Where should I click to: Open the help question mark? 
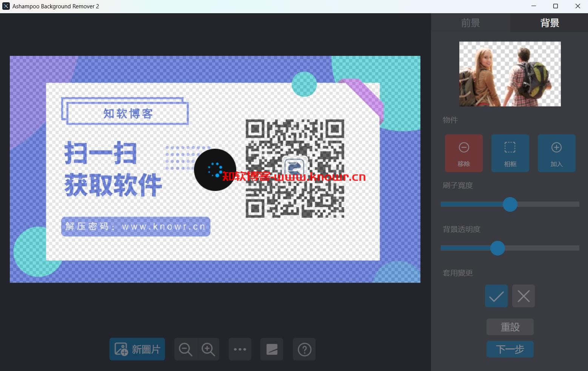(x=304, y=349)
